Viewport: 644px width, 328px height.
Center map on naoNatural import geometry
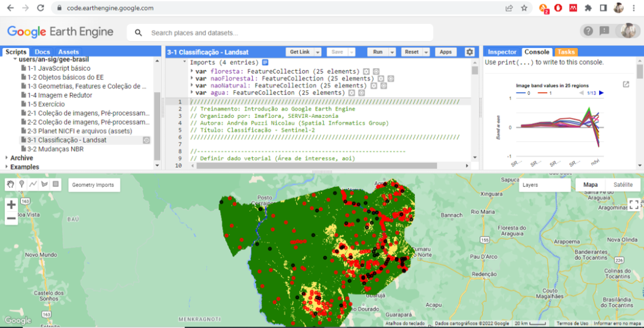pos(383,85)
